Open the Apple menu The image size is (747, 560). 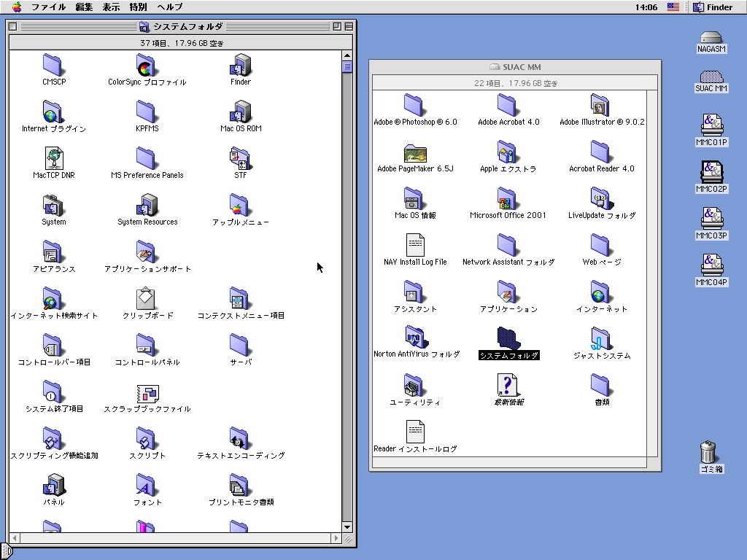pyautogui.click(x=17, y=7)
